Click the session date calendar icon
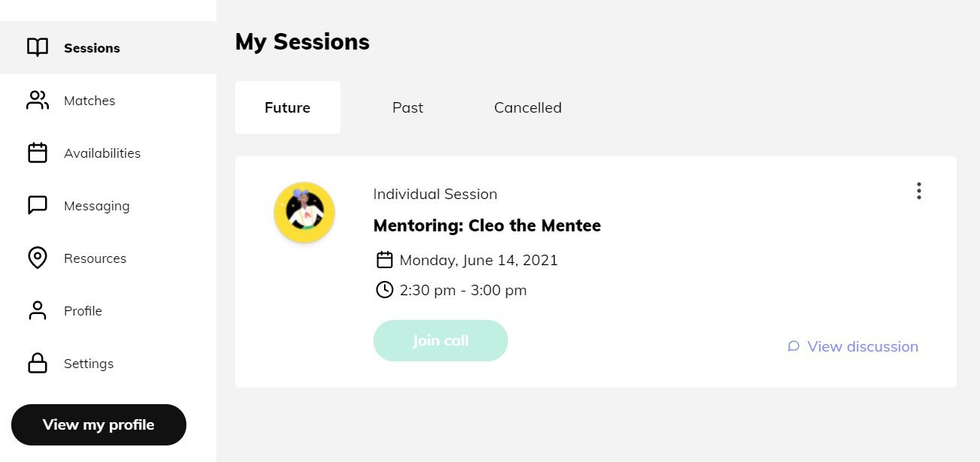Image resolution: width=980 pixels, height=462 pixels. click(x=384, y=260)
